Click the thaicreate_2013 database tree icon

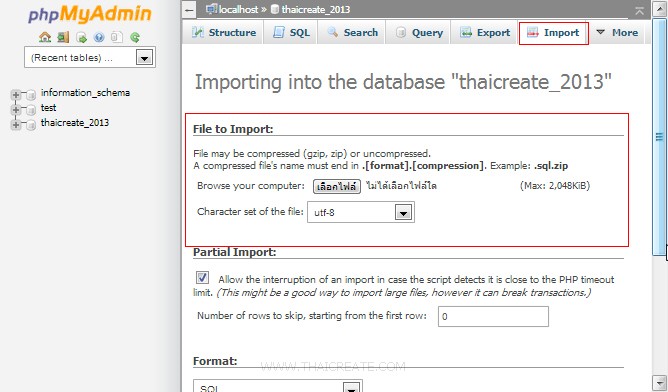[31, 125]
